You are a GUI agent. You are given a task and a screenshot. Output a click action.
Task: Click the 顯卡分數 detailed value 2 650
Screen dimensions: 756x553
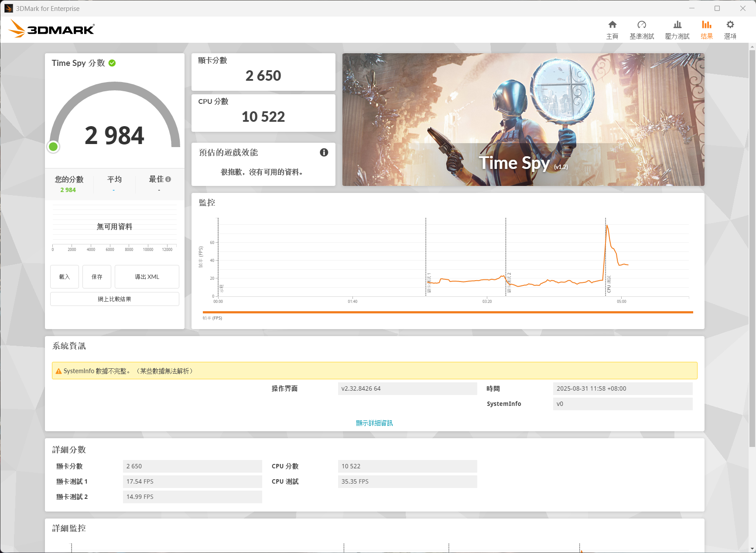coord(192,466)
